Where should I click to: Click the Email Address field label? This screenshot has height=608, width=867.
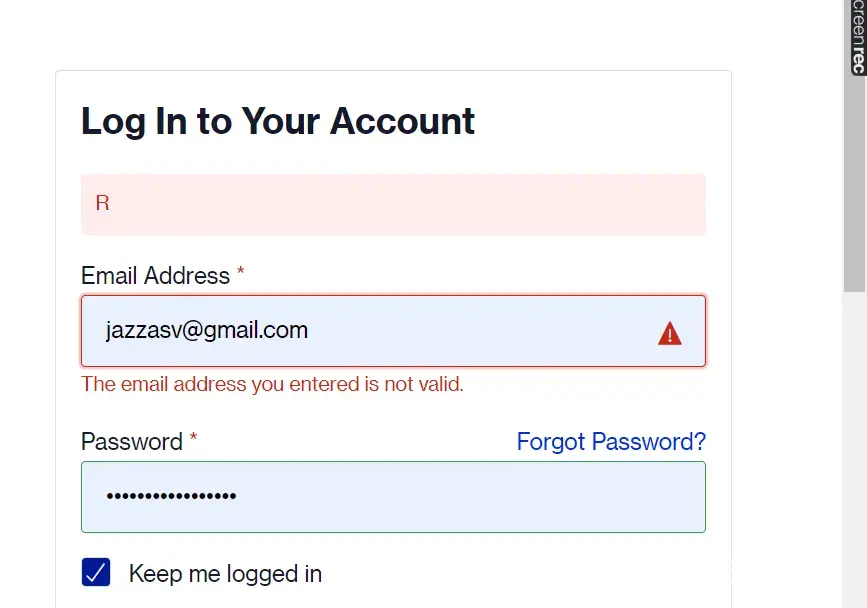(155, 276)
